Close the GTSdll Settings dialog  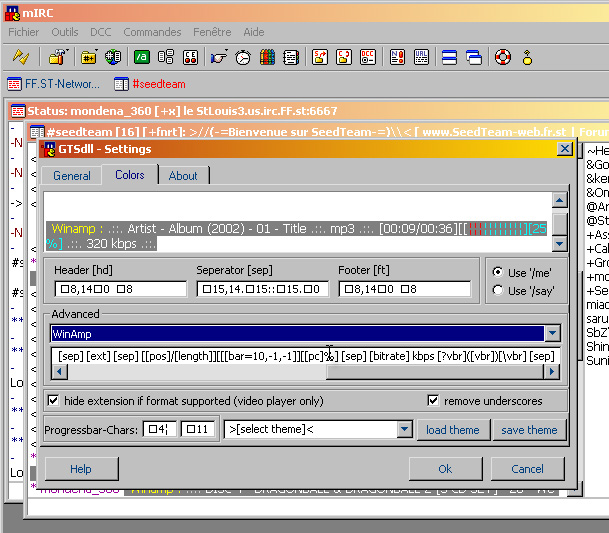pyautogui.click(x=564, y=149)
